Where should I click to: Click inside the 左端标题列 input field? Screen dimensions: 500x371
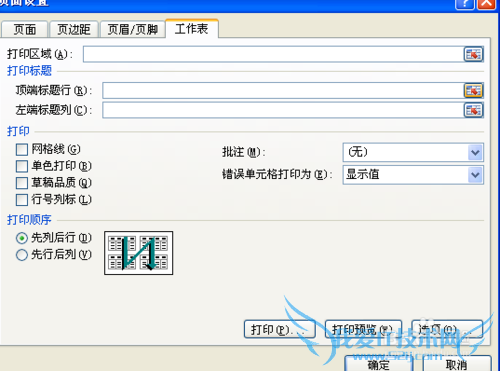coord(283,110)
